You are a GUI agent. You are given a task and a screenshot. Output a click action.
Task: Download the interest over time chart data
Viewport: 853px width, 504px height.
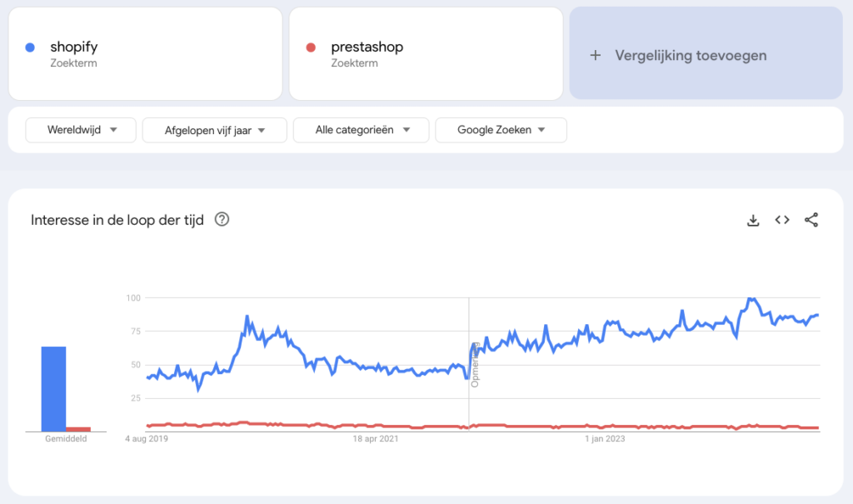[753, 220]
